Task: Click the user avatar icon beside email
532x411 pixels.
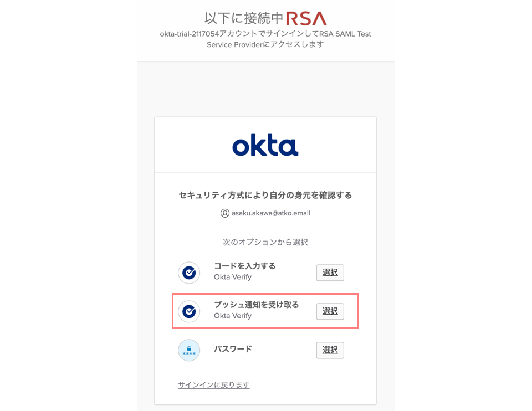Action: tap(224, 213)
